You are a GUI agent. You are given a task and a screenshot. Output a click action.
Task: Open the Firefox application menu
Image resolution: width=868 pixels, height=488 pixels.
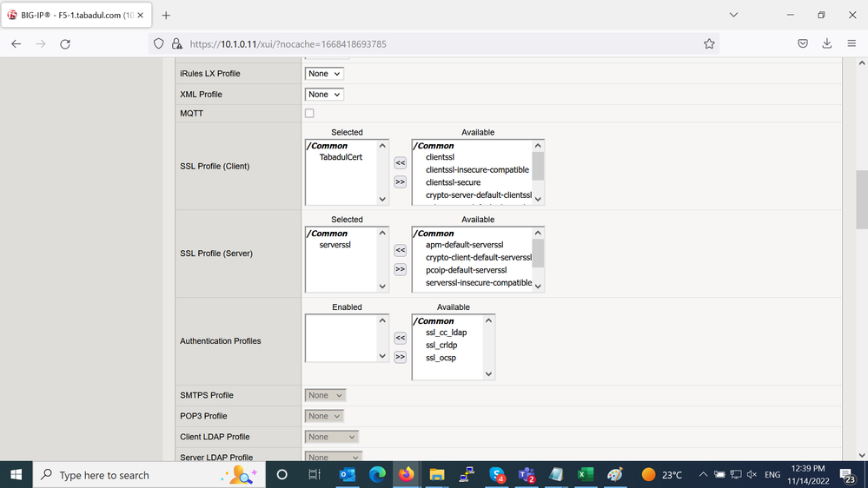coord(851,43)
